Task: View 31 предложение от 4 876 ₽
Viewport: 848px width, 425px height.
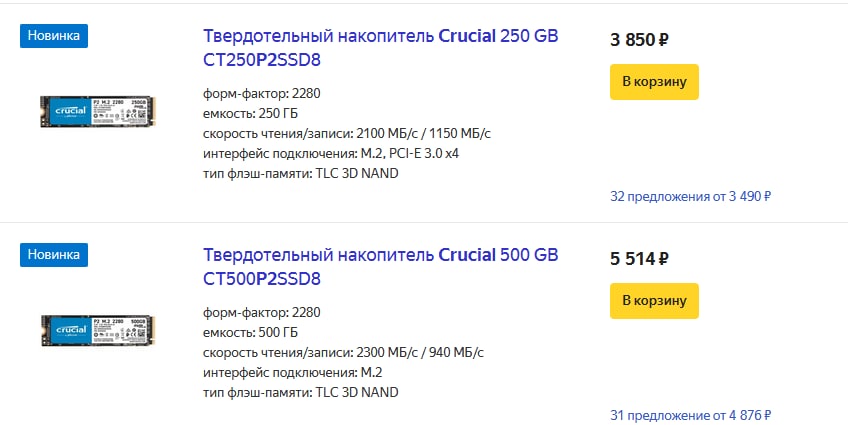Action: pos(691,415)
